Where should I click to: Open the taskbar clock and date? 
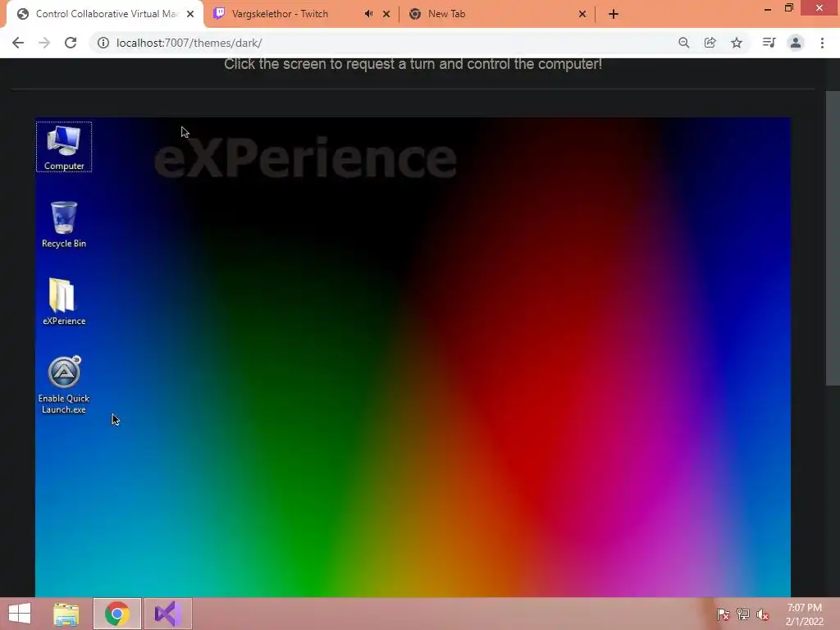pos(804,614)
